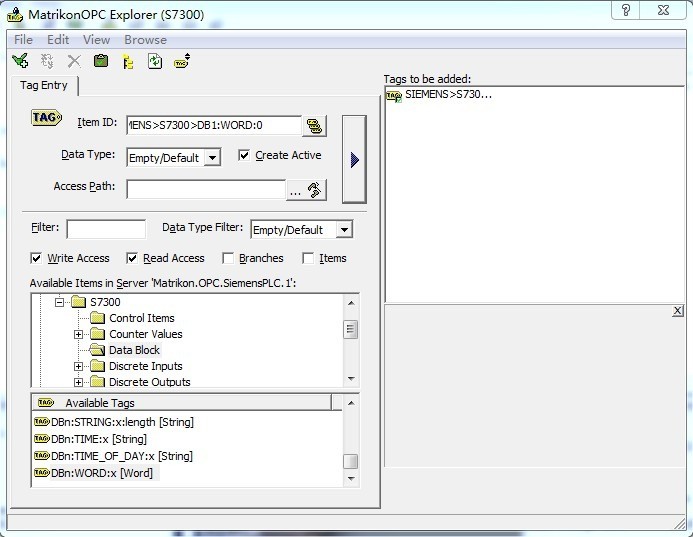This screenshot has height=537, width=693.
Task: Click the Available Tags scrollbar thumb
Action: click(x=350, y=461)
